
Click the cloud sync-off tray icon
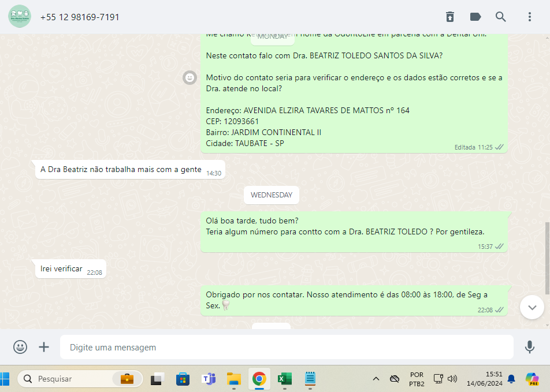click(395, 379)
